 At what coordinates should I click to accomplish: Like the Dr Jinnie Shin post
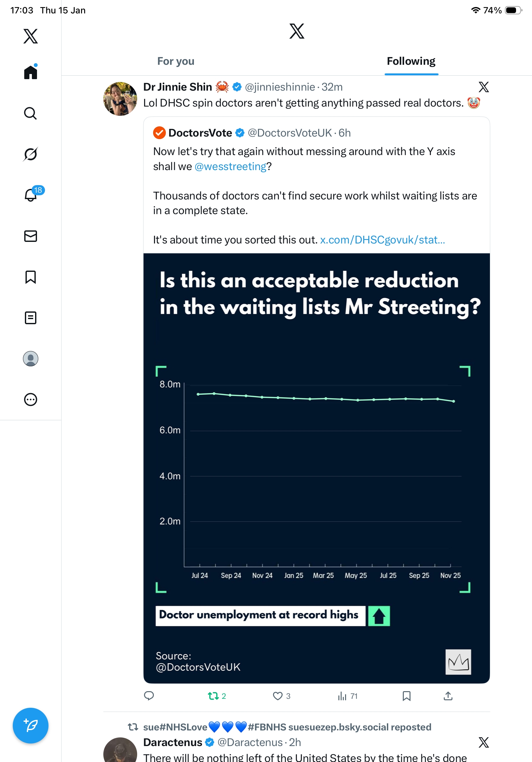277,696
